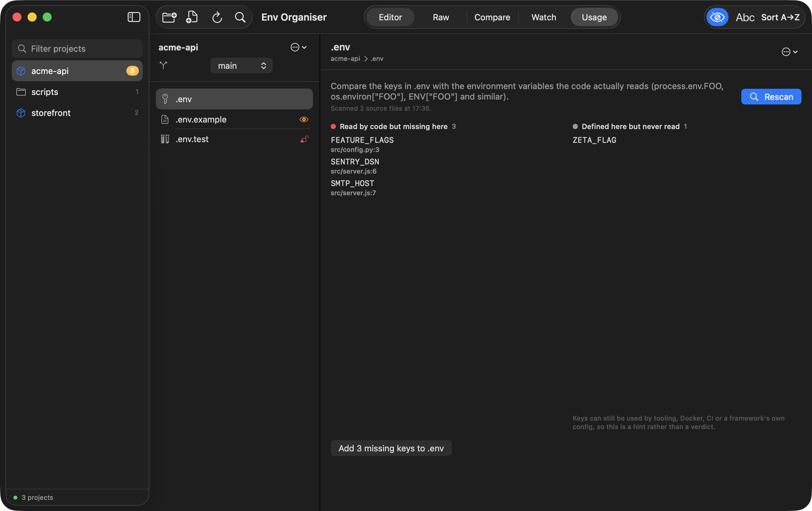
Task: Click the red unlocked icon on .env.test
Action: click(x=304, y=139)
